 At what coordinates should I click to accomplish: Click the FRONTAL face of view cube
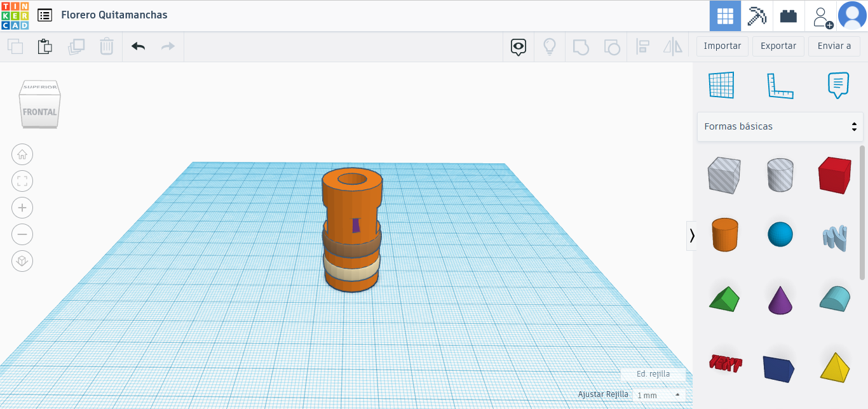(39, 112)
